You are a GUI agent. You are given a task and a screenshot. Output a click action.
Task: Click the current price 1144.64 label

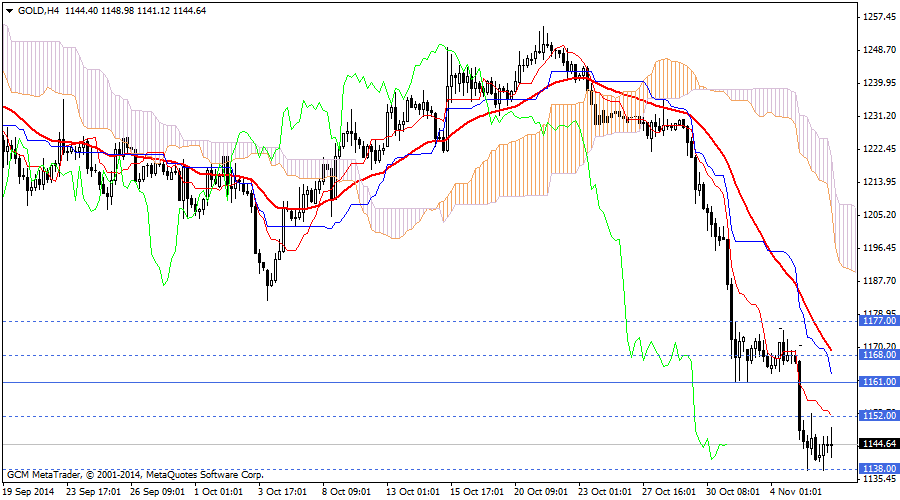pyautogui.click(x=879, y=444)
